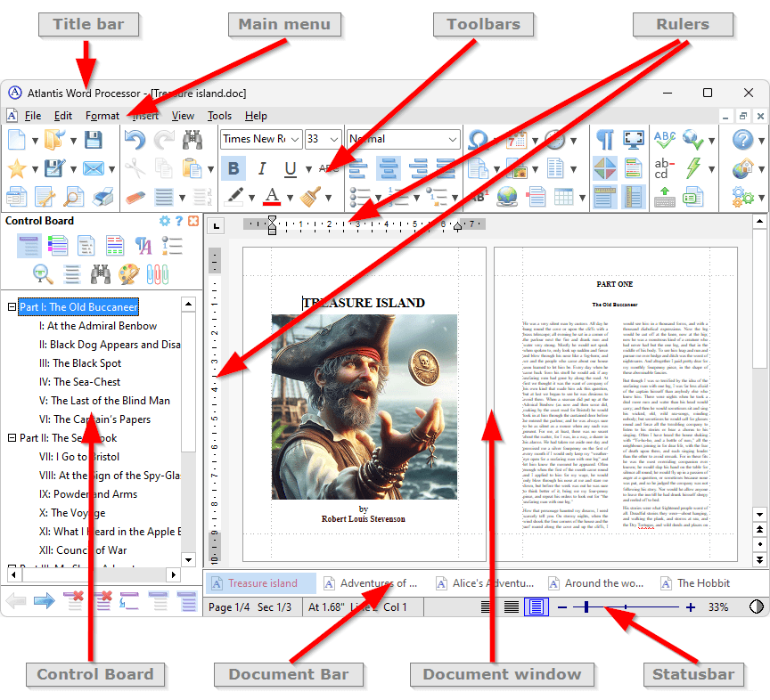
Task: Toggle Italic formatting
Action: pos(262,169)
